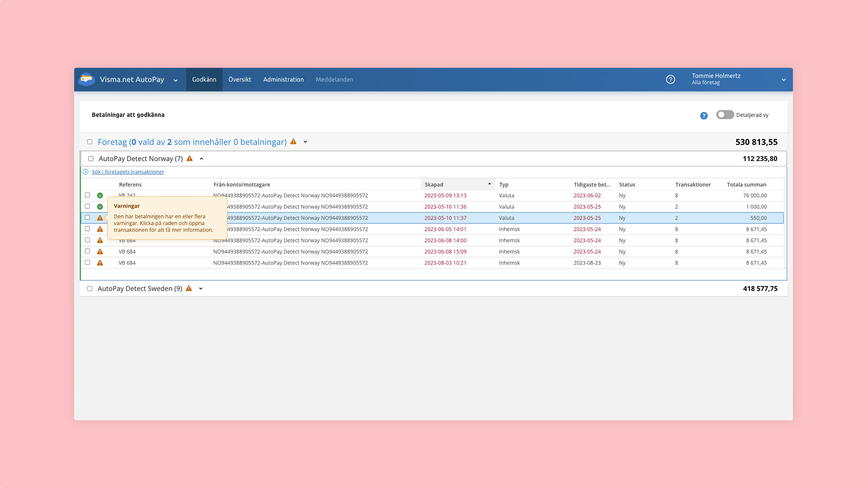
Task: Click green check icon on 1 000,00 row
Action: tap(100, 207)
